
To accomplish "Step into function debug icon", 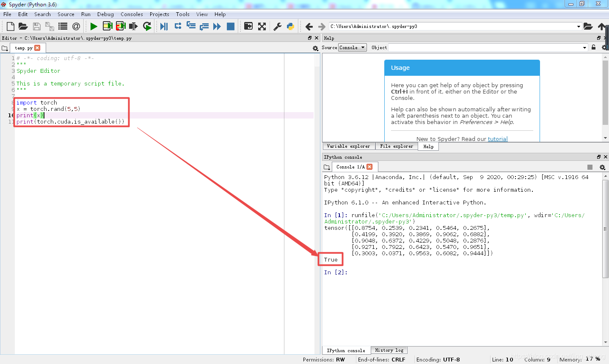I will click(191, 26).
